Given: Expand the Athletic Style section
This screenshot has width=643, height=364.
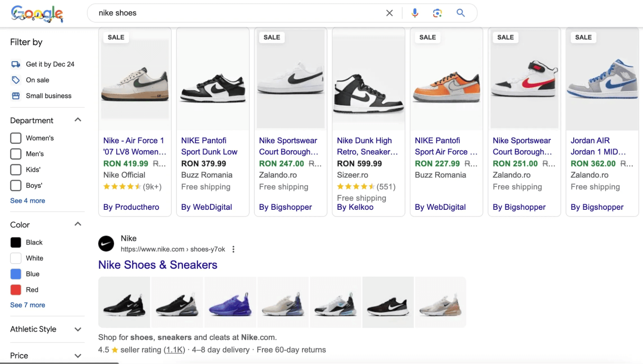Looking at the screenshot, I should 78,329.
